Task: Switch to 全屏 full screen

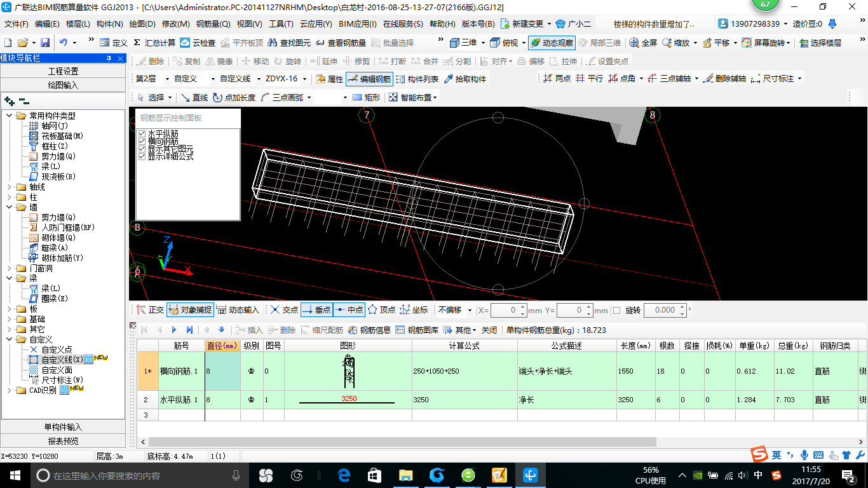Action: point(643,43)
